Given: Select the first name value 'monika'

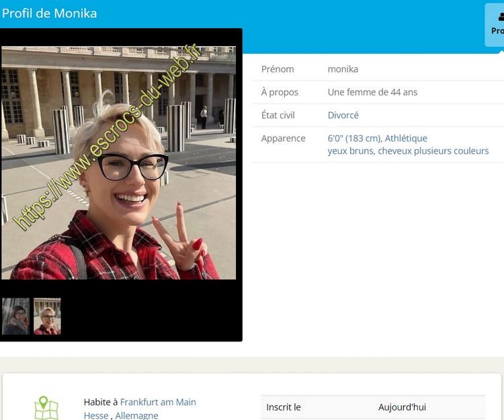Looking at the screenshot, I should click(x=343, y=69).
